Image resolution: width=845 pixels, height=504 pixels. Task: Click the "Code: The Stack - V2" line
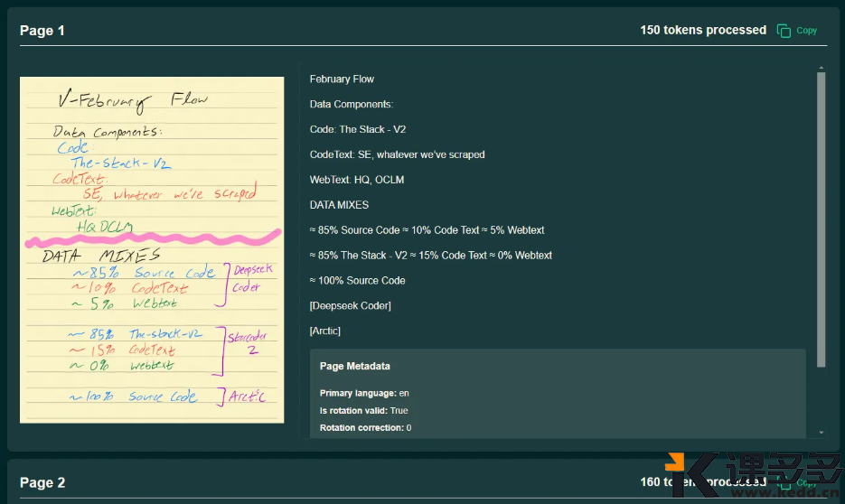click(x=357, y=130)
